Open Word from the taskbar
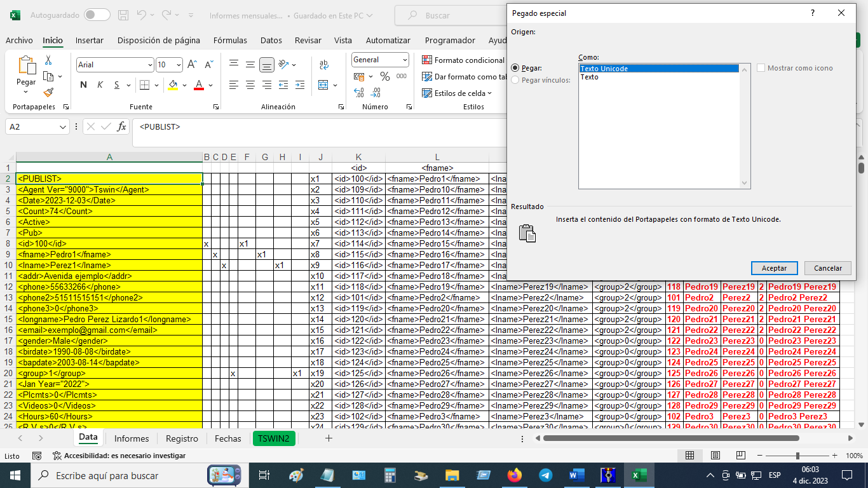Image resolution: width=868 pixels, height=488 pixels. (x=576, y=475)
